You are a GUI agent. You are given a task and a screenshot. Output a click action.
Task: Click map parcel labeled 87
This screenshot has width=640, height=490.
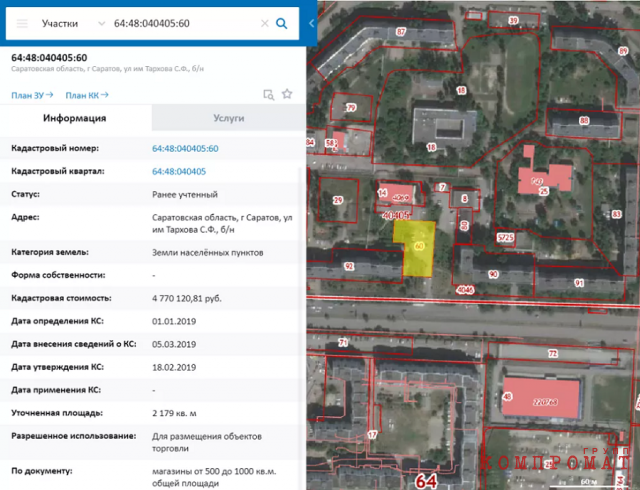click(x=401, y=31)
